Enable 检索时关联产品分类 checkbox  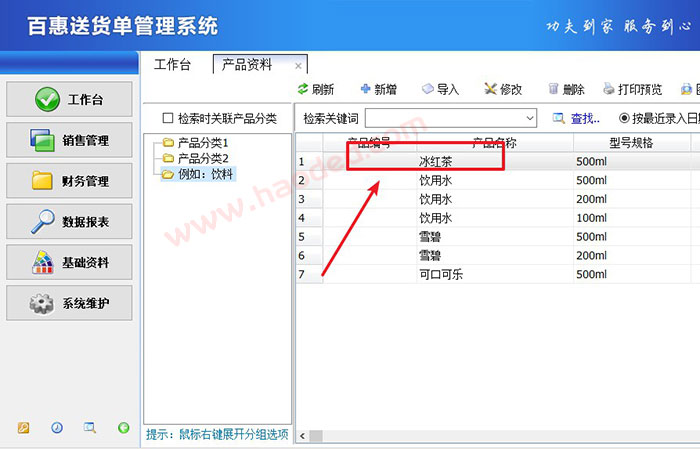[x=168, y=118]
